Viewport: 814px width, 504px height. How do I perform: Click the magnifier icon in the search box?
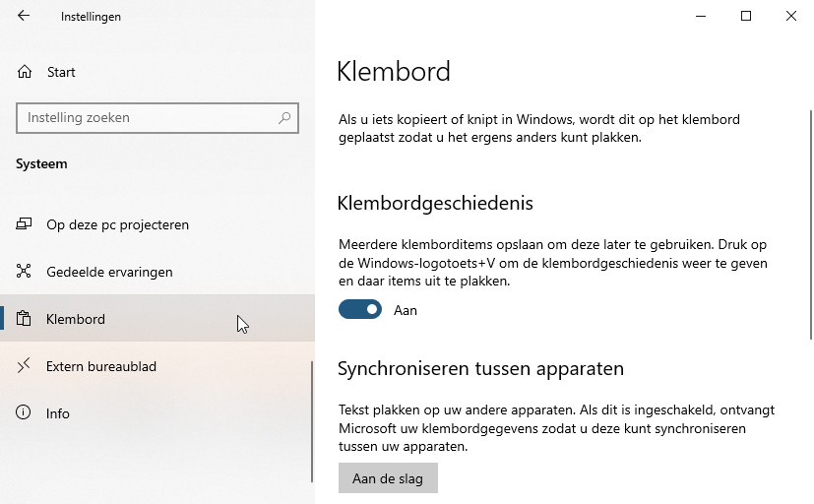[x=284, y=118]
